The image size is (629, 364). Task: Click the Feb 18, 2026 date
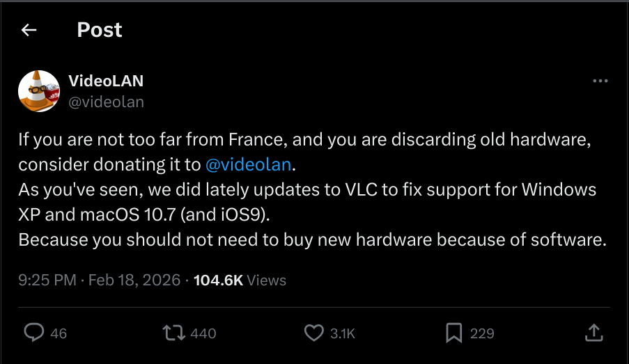tap(134, 280)
